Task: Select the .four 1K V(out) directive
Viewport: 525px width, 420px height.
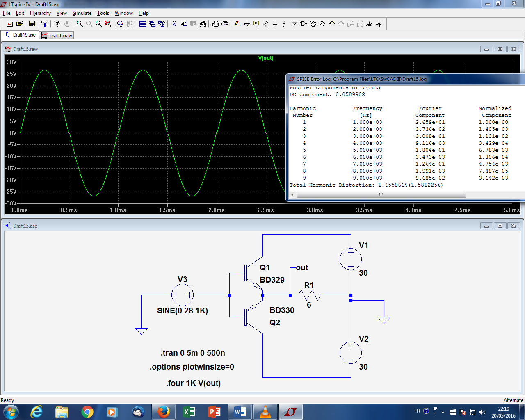Action: point(193,383)
